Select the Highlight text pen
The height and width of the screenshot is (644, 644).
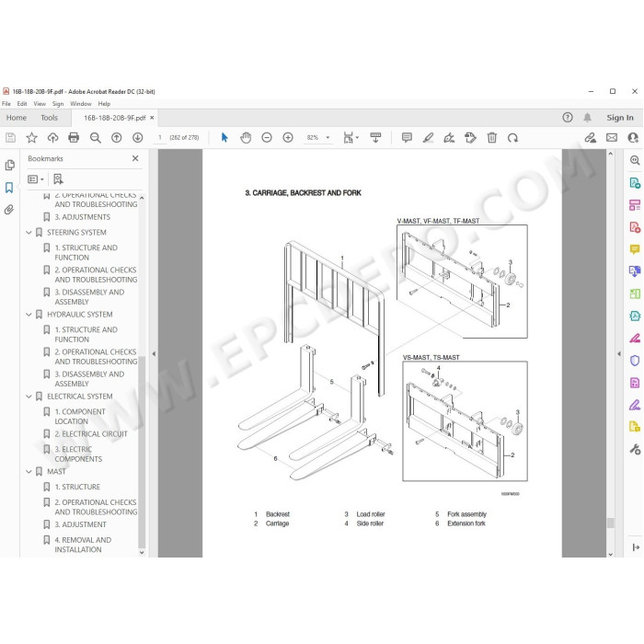428,138
